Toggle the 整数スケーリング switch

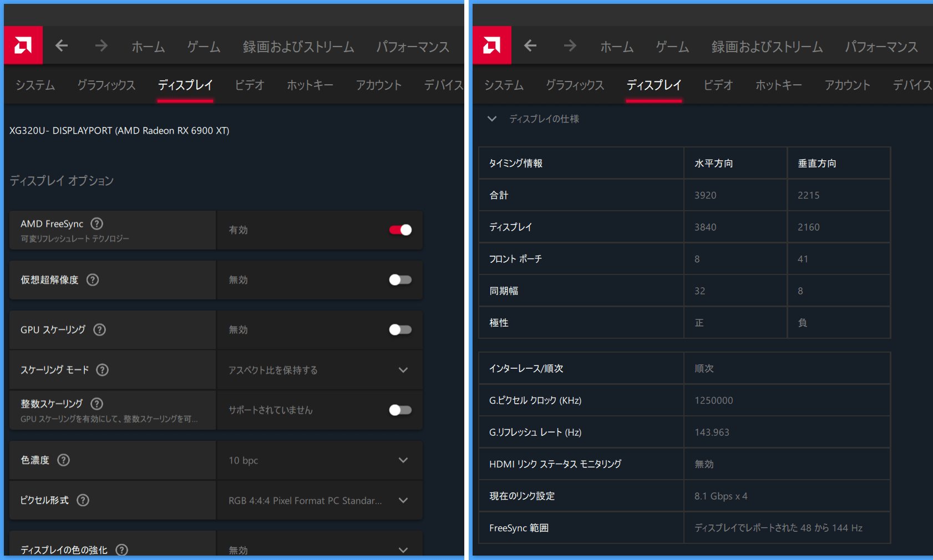(x=400, y=410)
